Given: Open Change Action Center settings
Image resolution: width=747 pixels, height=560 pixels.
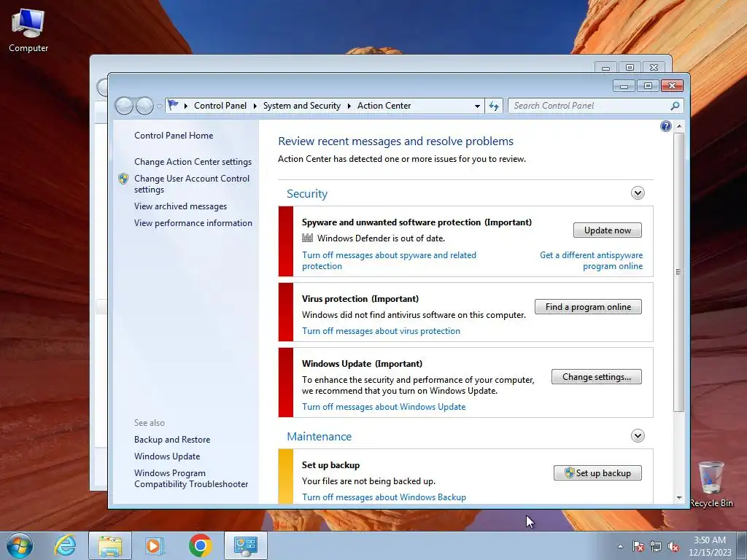Looking at the screenshot, I should point(193,162).
